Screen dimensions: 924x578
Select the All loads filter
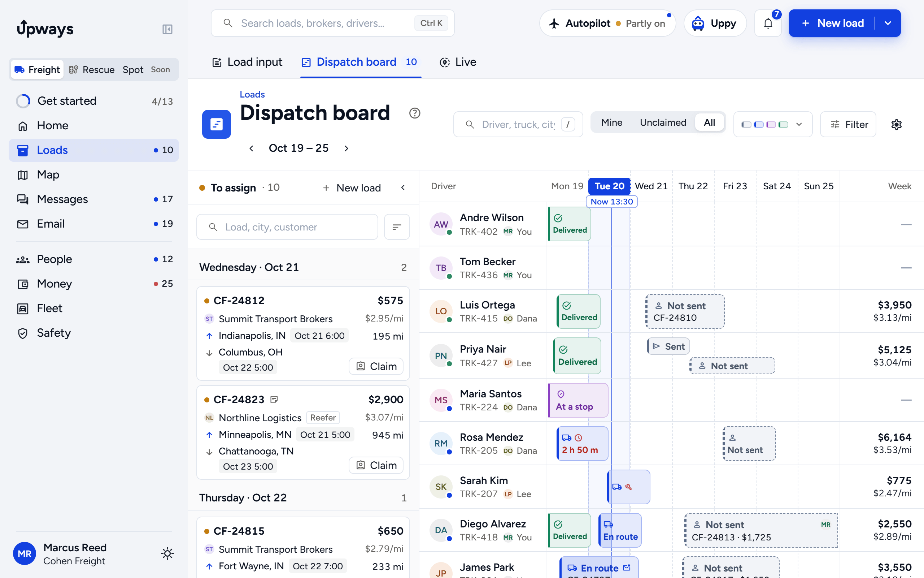click(x=709, y=122)
